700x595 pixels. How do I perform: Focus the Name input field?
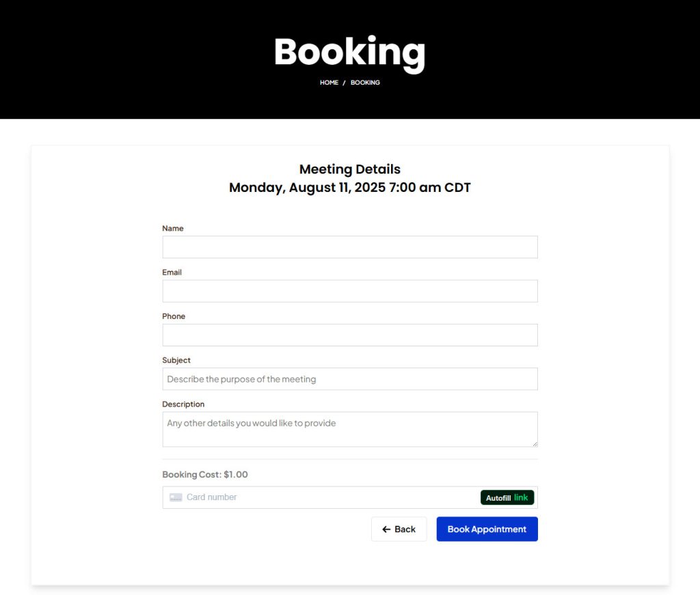tap(349, 247)
